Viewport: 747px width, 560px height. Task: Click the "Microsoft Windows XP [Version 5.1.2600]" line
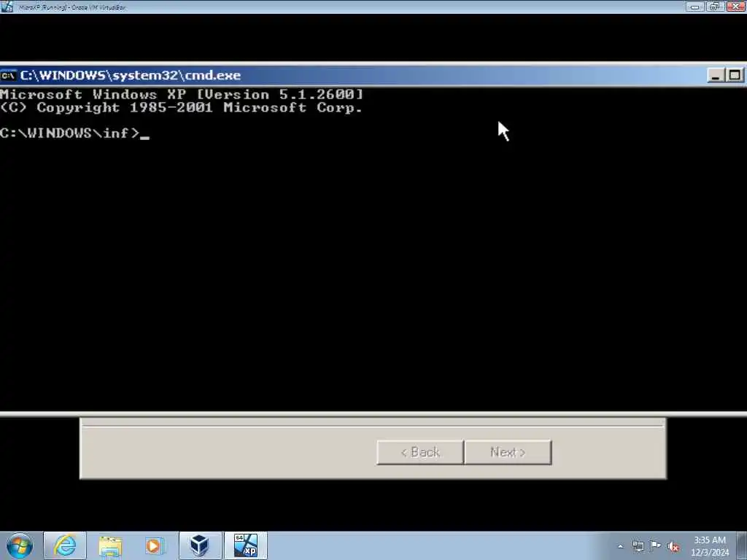(182, 94)
